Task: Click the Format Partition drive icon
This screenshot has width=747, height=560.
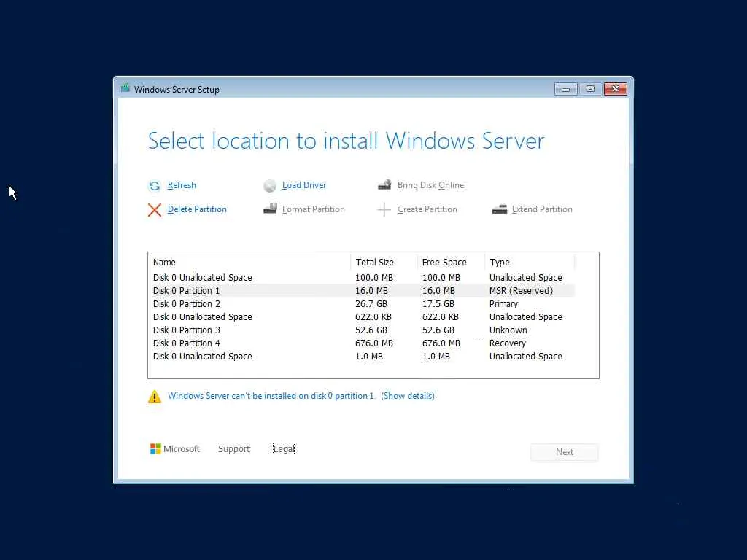Action: [x=270, y=209]
